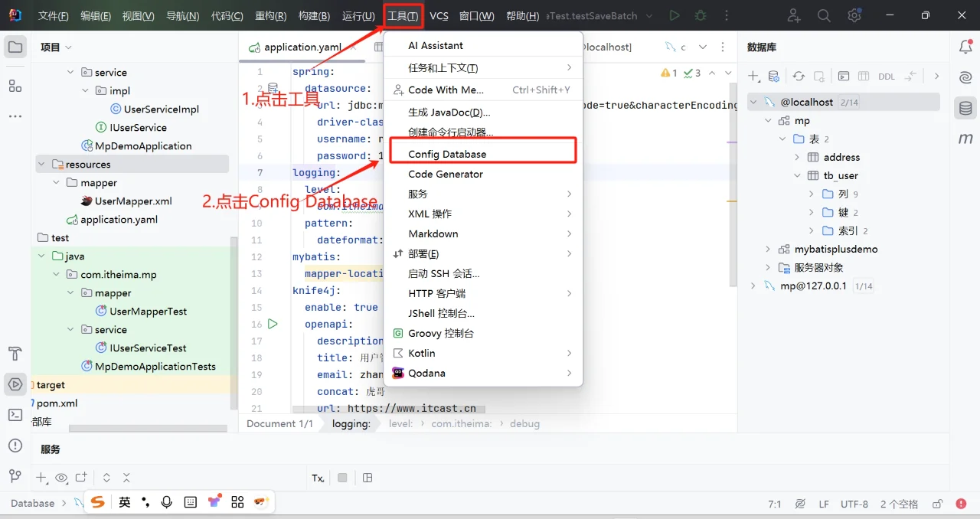The width and height of the screenshot is (980, 519).
Task: Expand the mybatisplusdemo schema node
Action: pyautogui.click(x=768, y=249)
